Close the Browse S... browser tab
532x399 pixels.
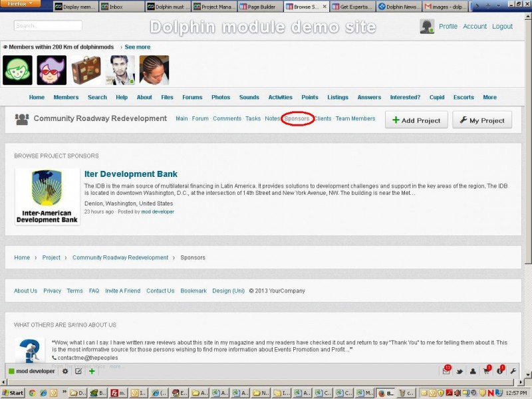point(325,7)
